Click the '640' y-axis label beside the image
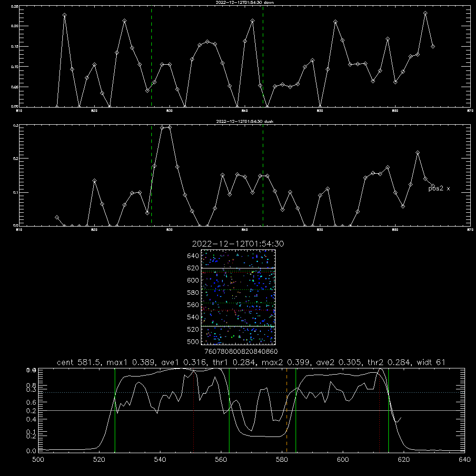476x476 pixels. point(193,256)
